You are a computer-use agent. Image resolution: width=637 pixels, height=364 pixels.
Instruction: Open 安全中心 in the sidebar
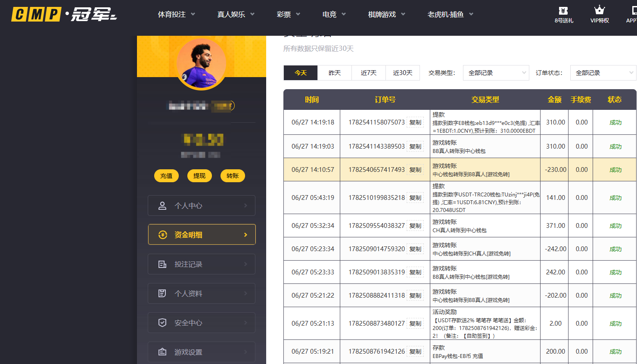[x=202, y=323]
